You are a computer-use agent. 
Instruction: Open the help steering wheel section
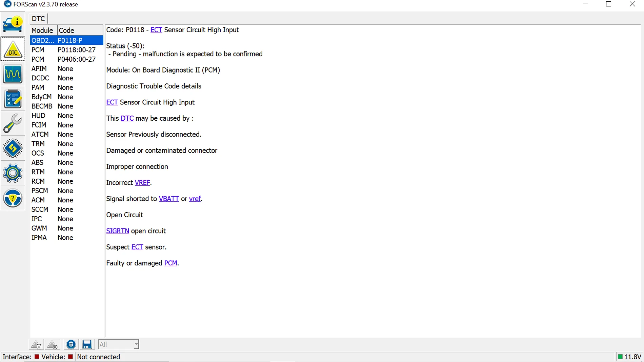[x=13, y=198]
